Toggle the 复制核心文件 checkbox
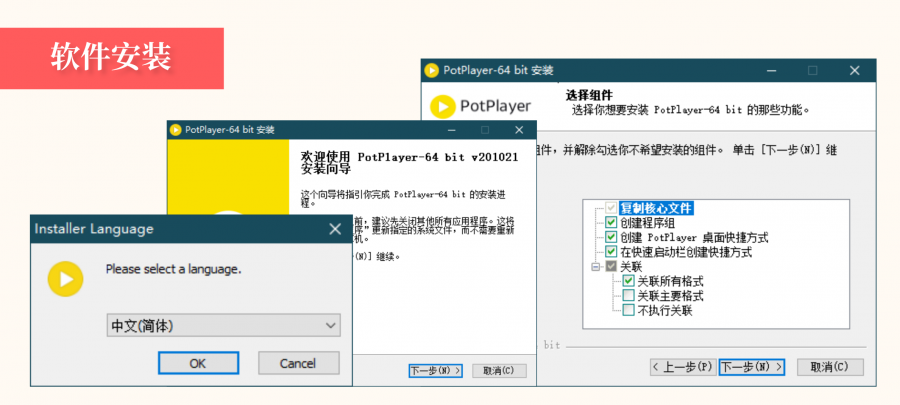Viewport: 900px width, 405px height. [612, 207]
